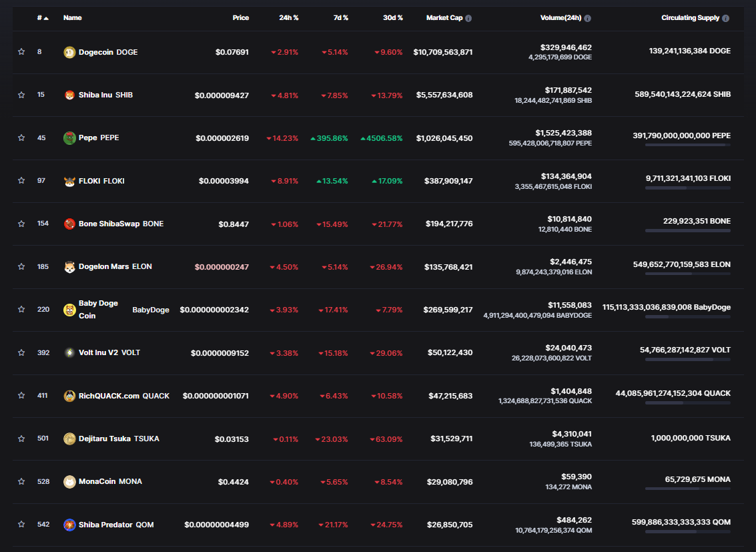Click FLOKI circulating supply progress bar
756x552 pixels.
pyautogui.click(x=687, y=188)
